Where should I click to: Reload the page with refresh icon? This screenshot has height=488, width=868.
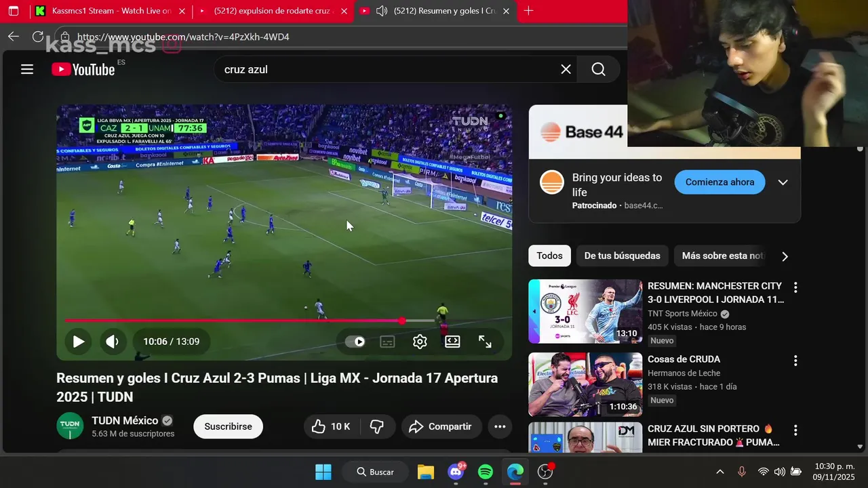click(x=38, y=37)
